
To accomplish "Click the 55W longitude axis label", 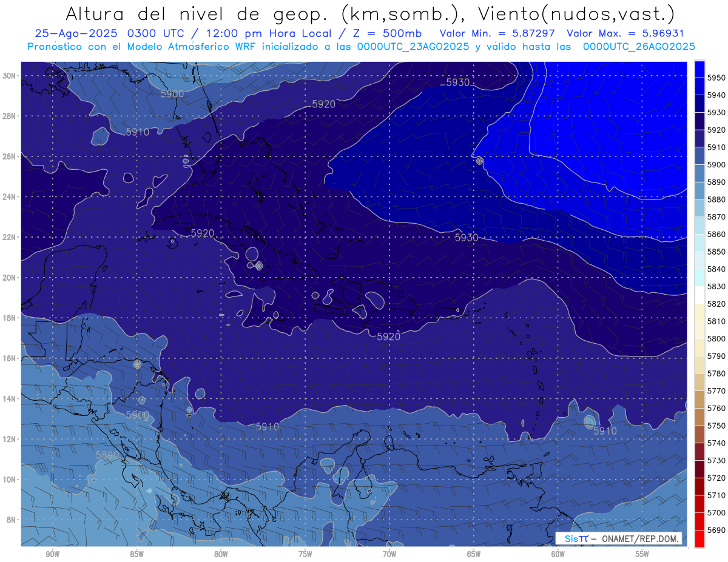I will 642,554.
